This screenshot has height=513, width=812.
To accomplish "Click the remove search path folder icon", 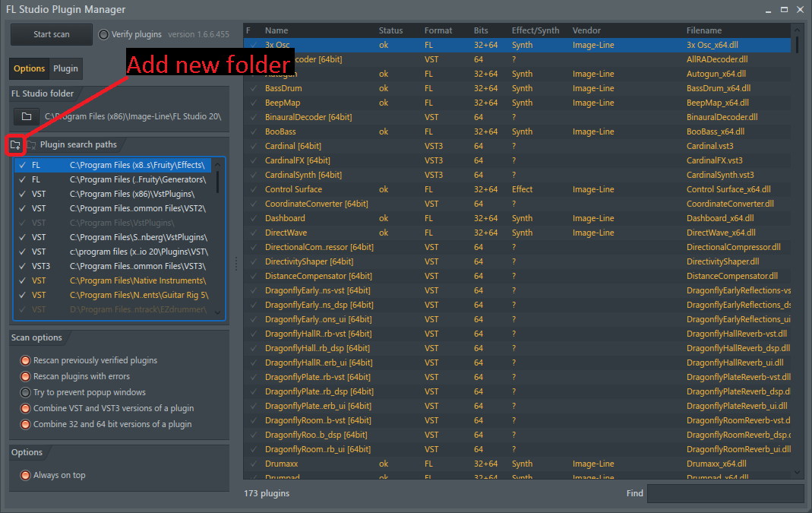I will click(x=32, y=144).
